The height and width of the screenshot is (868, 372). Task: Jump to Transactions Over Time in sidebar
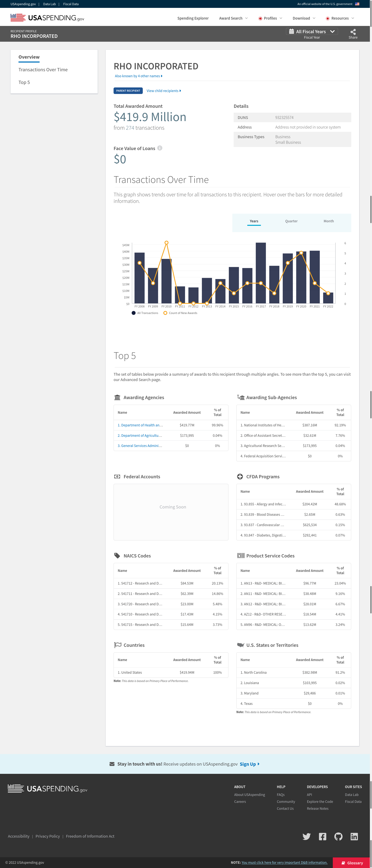(x=43, y=69)
